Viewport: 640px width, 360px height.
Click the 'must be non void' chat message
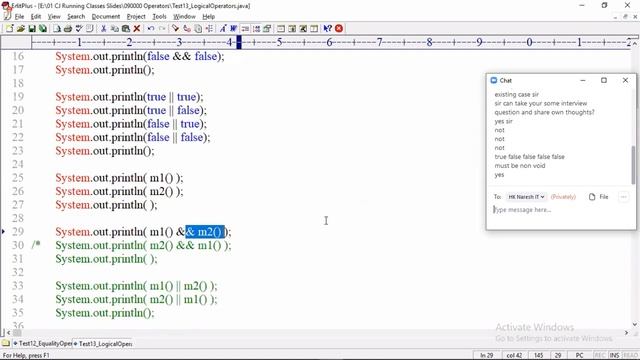coord(520,166)
